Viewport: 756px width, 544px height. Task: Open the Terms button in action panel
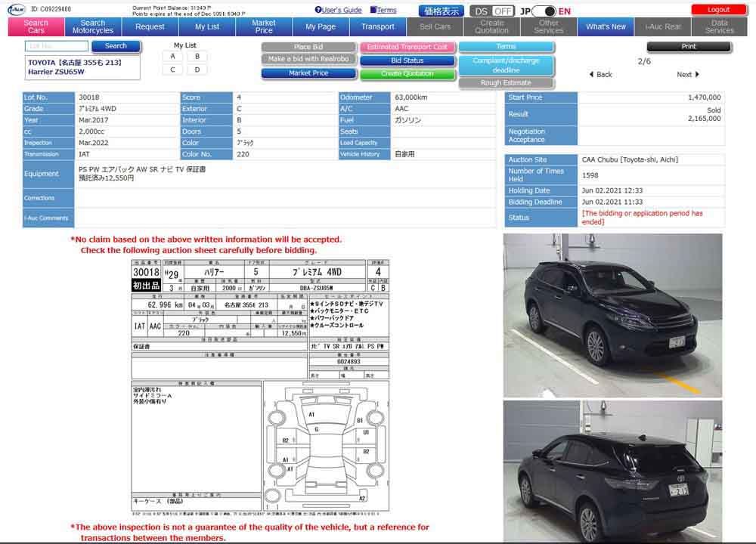tap(507, 46)
